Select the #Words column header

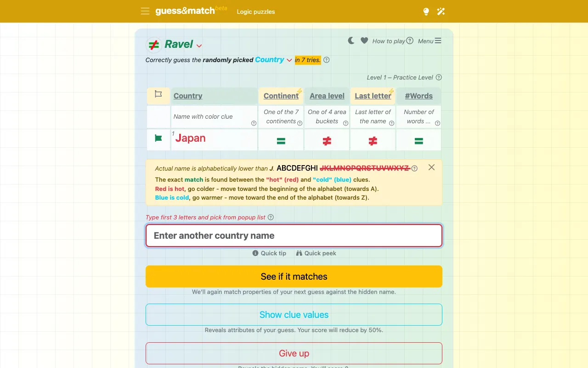click(x=419, y=96)
